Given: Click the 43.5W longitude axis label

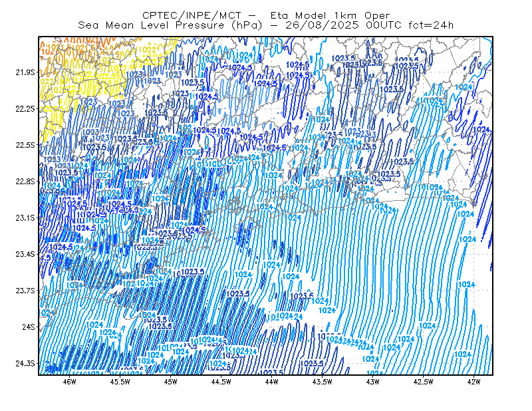Looking at the screenshot, I should [x=323, y=382].
